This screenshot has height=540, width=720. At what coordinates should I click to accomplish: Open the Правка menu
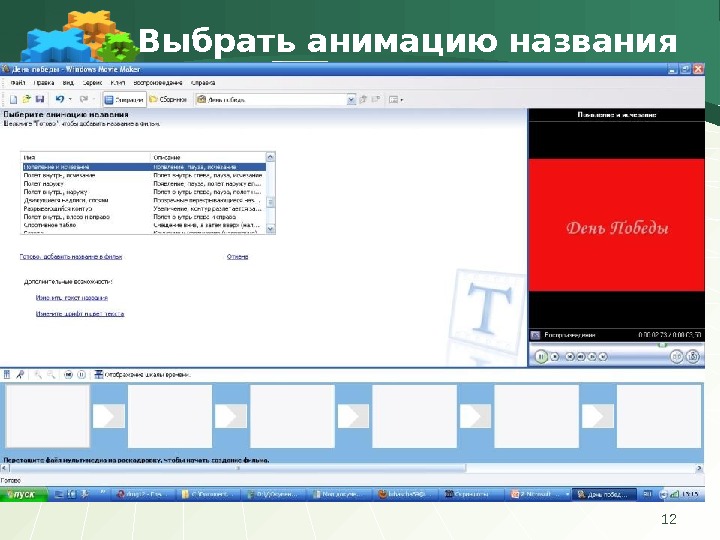44,83
